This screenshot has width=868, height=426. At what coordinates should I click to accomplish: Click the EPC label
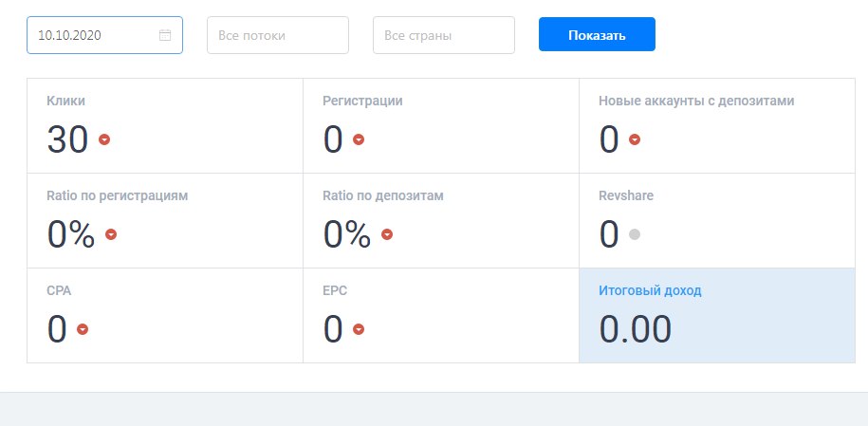[335, 291]
